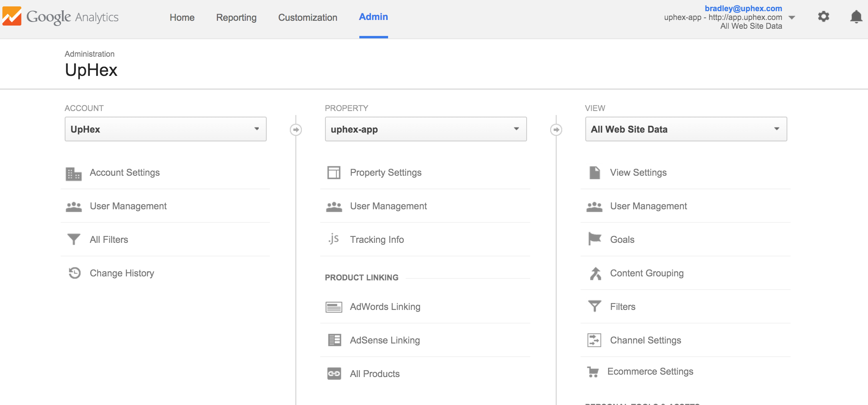Open User Management under Account
Viewport: 868px width, 405px height.
click(x=128, y=206)
